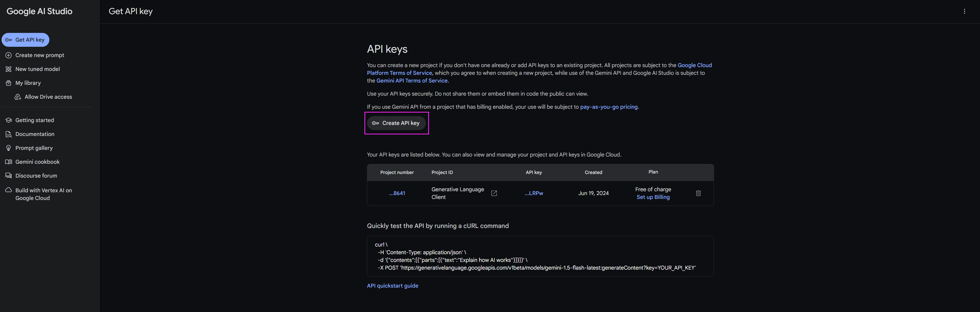The width and height of the screenshot is (980, 312).
Task: Click the New tuned model icon
Action: point(8,69)
